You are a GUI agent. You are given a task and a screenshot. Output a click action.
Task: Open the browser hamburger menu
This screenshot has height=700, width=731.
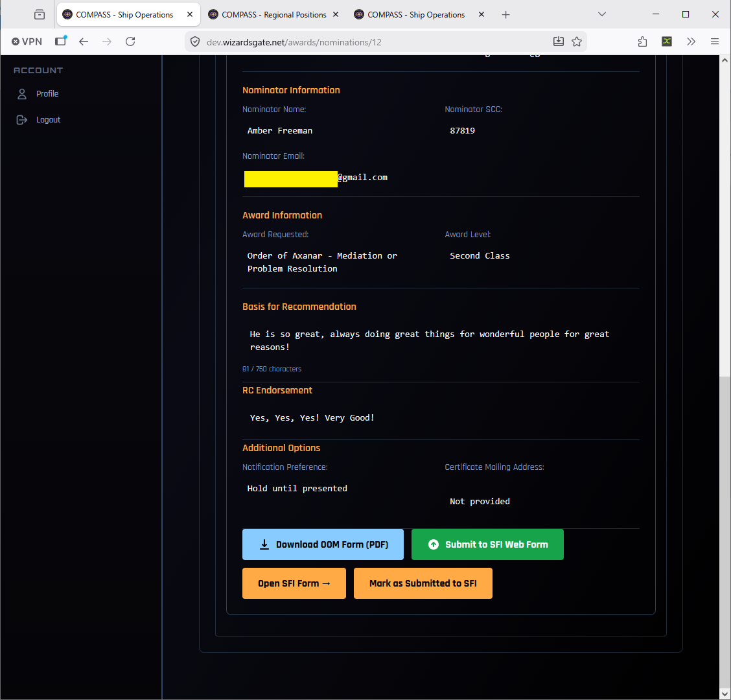(x=714, y=41)
